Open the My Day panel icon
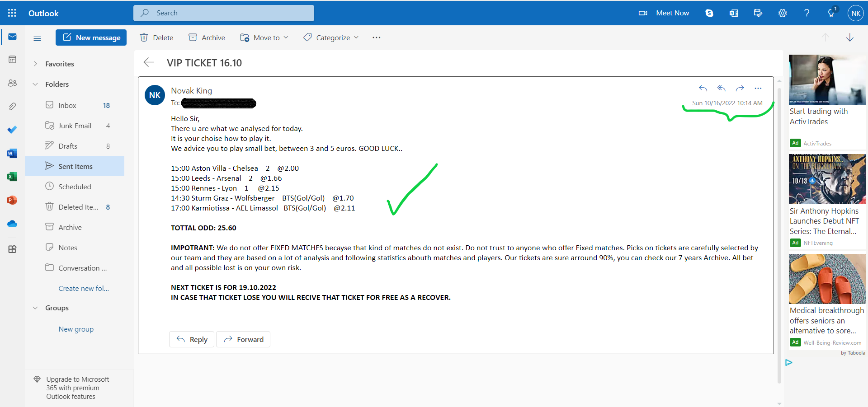 click(x=758, y=13)
